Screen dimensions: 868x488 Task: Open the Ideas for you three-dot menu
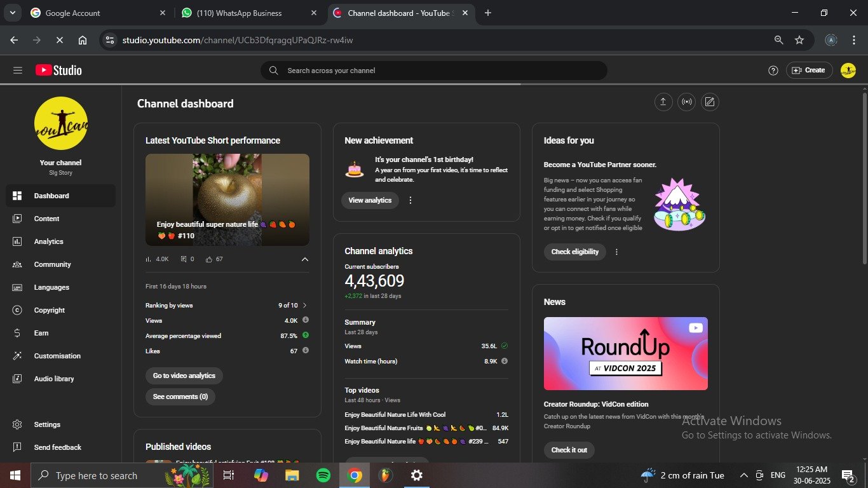click(x=616, y=252)
